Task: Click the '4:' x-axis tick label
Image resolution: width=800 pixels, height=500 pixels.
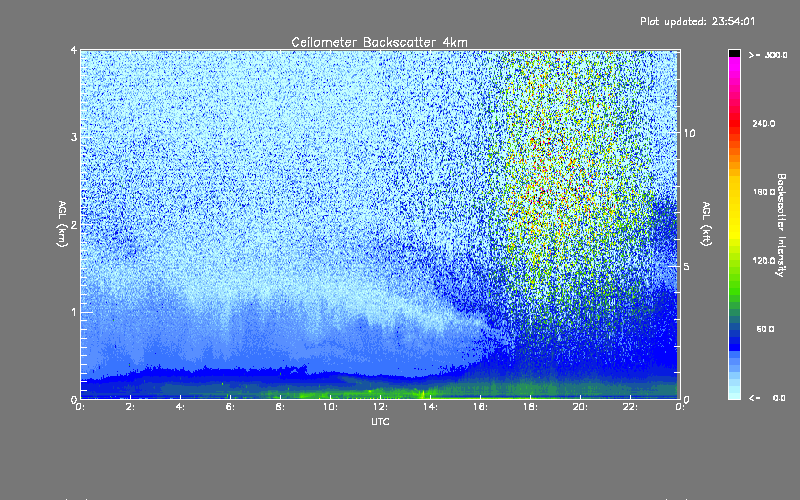Action: click(x=180, y=407)
